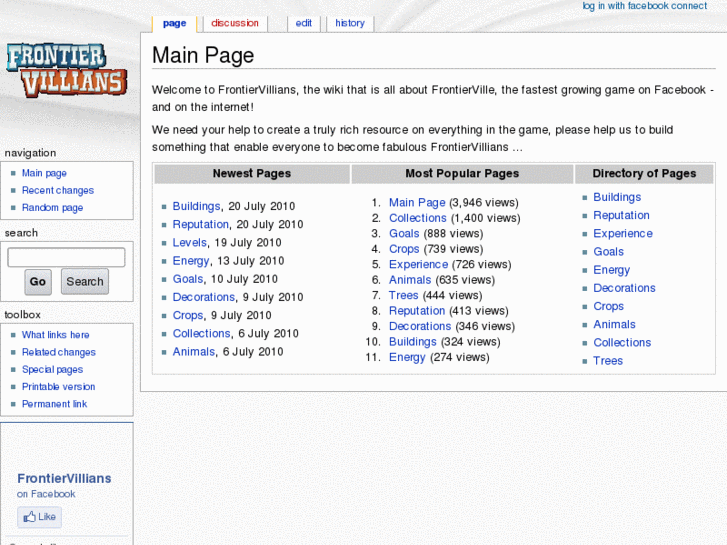Screen dimensions: 727x545
Task: Focus the wiki search input field
Action: click(x=66, y=257)
